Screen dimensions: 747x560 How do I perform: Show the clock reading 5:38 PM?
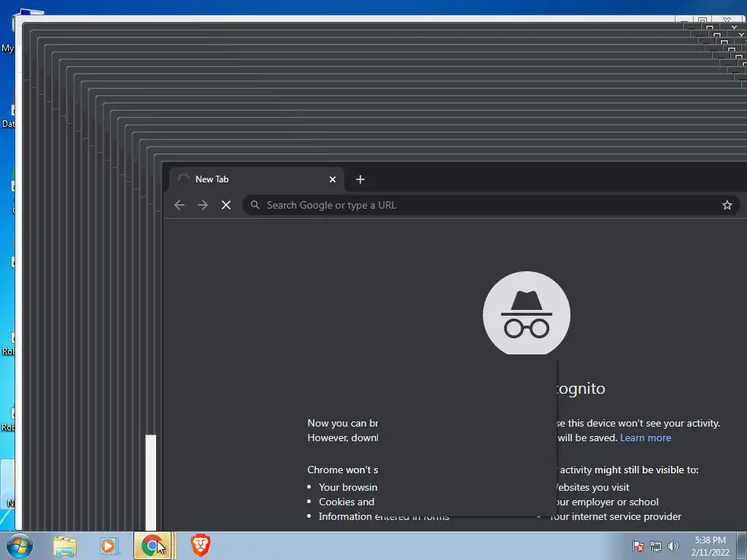pos(710,540)
